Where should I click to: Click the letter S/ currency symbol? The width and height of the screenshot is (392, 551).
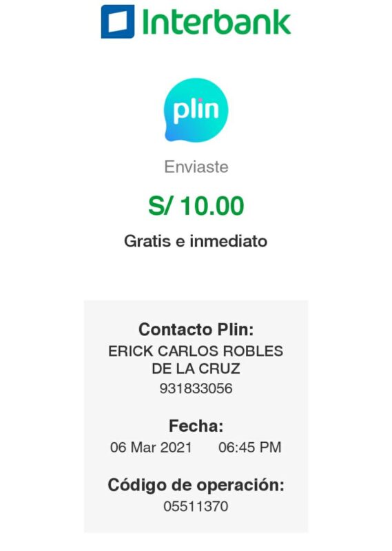[x=161, y=205]
